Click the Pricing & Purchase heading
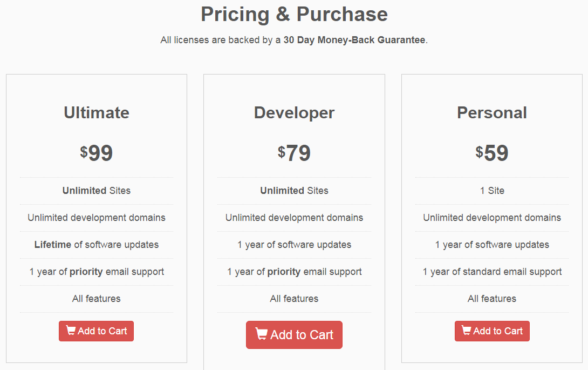The height and width of the screenshot is (370, 588). [x=294, y=14]
